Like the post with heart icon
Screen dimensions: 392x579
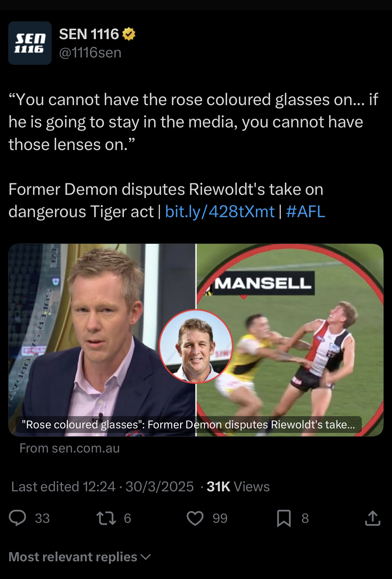(x=195, y=518)
